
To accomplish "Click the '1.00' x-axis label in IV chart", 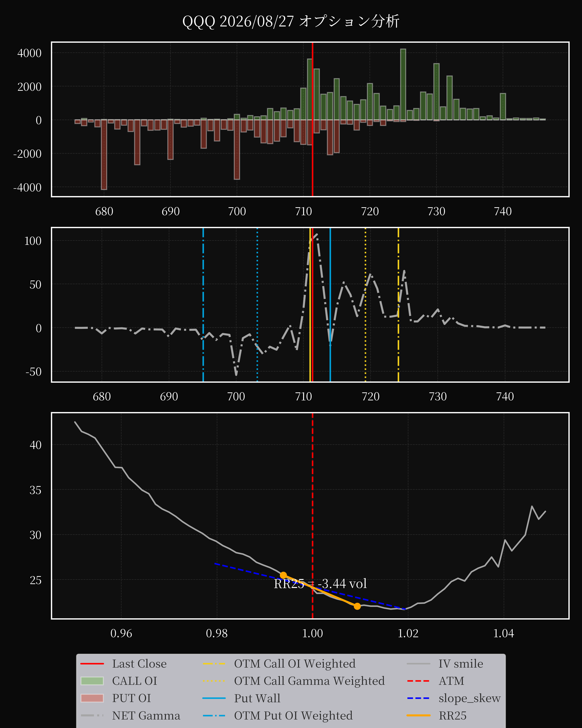I will (x=312, y=633).
